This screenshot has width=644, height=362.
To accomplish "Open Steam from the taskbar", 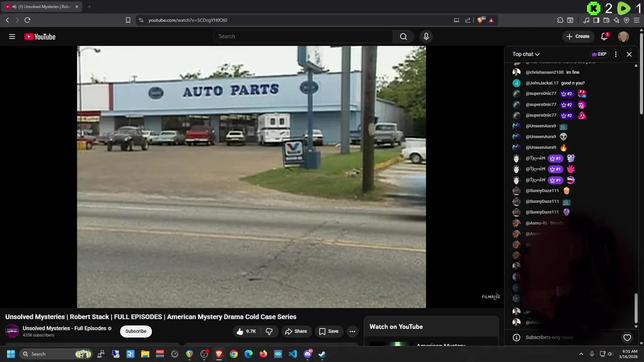I will tap(323, 354).
